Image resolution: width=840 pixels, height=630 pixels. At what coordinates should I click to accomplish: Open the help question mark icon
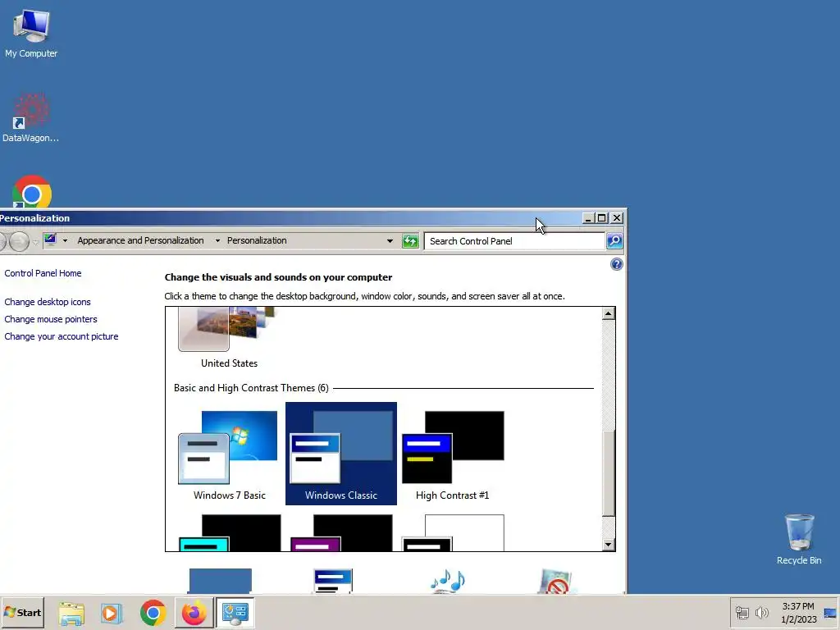[617, 264]
